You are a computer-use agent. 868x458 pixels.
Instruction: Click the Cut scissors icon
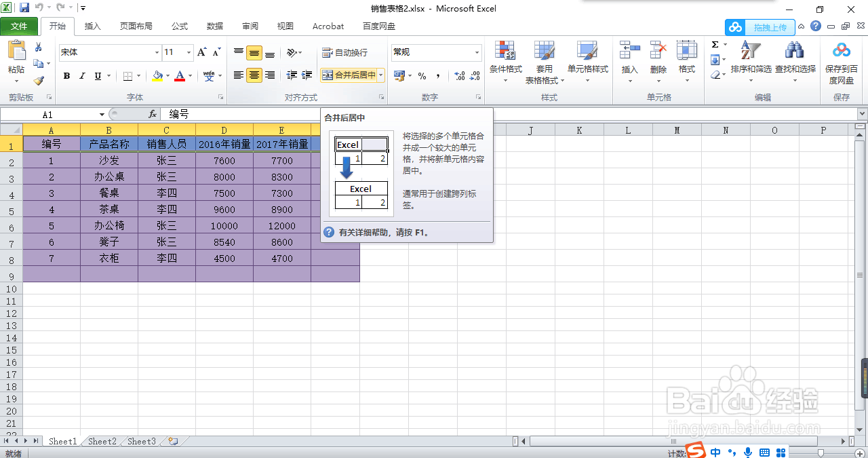pos(39,47)
